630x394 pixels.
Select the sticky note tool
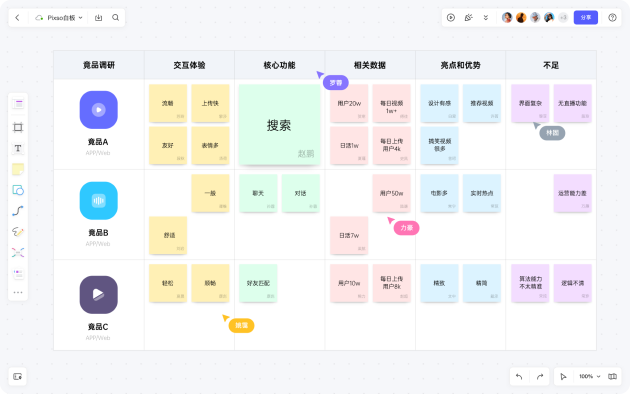(18, 169)
